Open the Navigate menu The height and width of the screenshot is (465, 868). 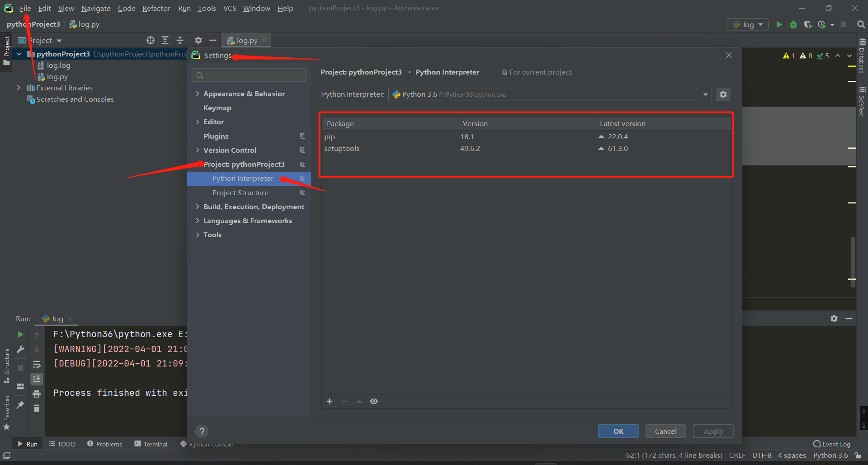(96, 8)
